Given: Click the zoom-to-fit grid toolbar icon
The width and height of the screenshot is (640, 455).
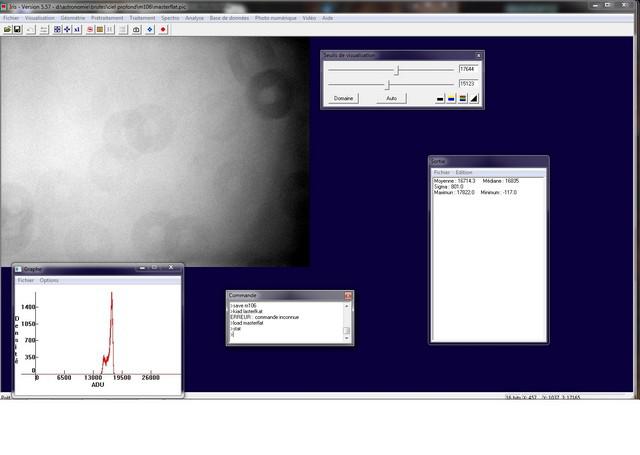Looking at the screenshot, I should click(x=57, y=29).
